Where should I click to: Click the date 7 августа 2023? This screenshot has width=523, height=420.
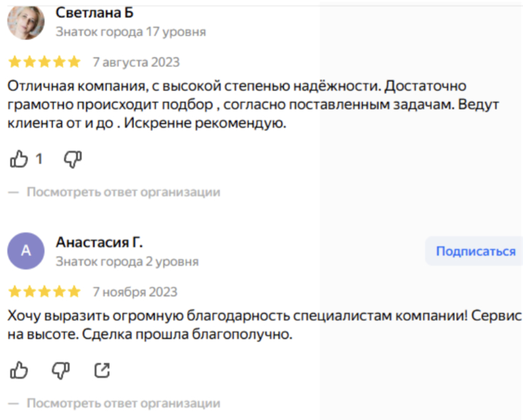(136, 62)
